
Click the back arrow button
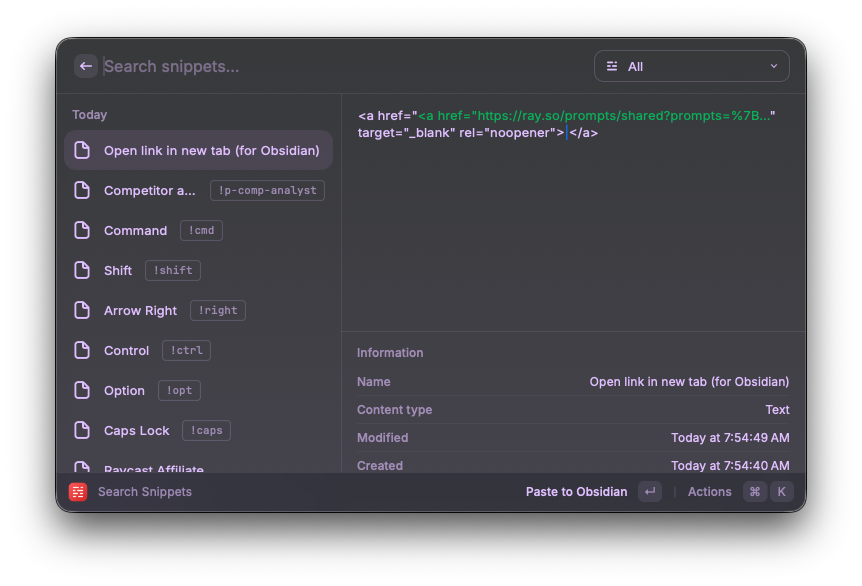pyautogui.click(x=86, y=66)
